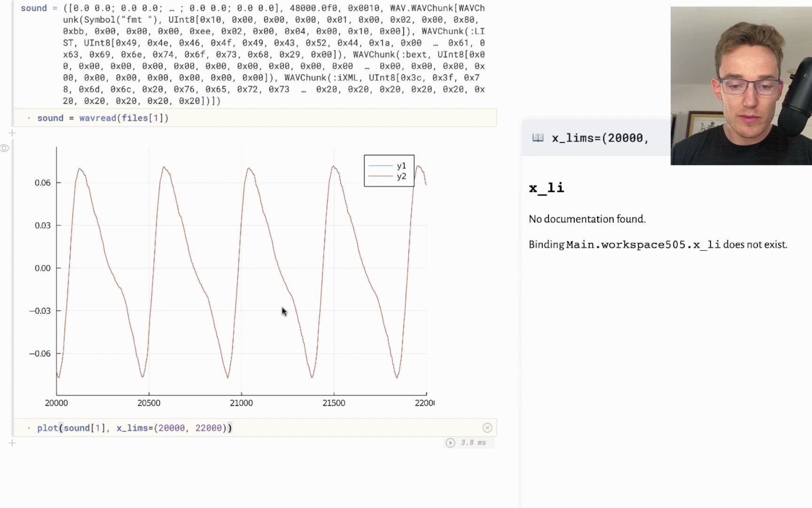Click the 0.03 y-axis tick label

[x=42, y=225]
